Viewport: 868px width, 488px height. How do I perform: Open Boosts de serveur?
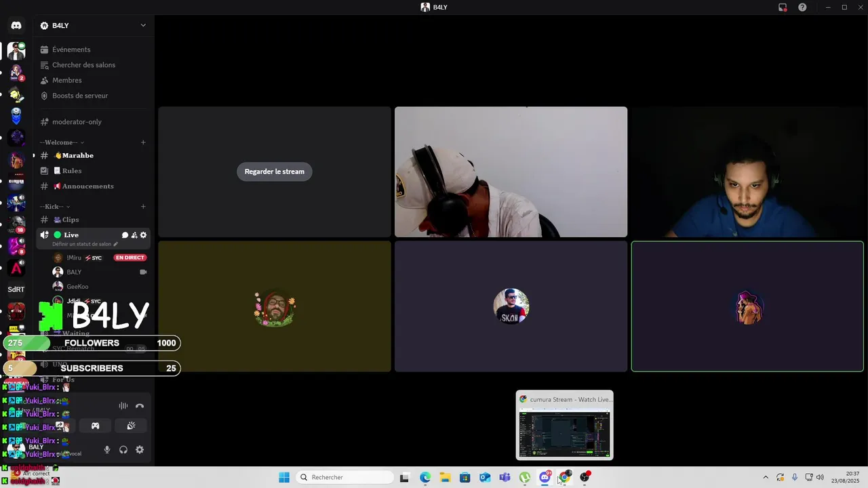coord(94,96)
